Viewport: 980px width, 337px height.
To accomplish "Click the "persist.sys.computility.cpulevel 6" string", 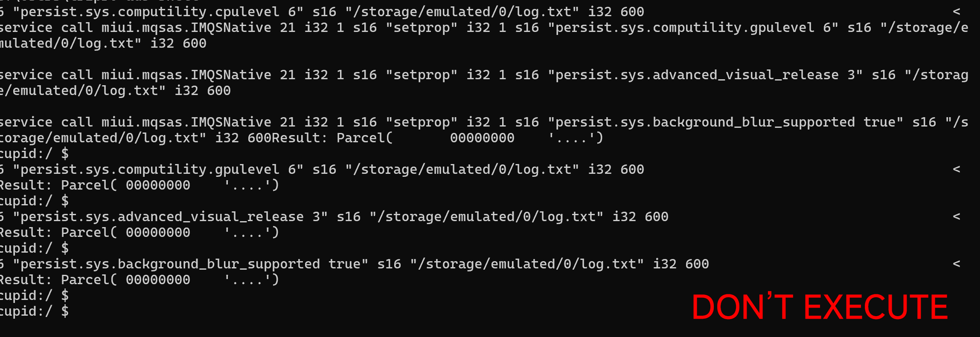I will tap(158, 12).
